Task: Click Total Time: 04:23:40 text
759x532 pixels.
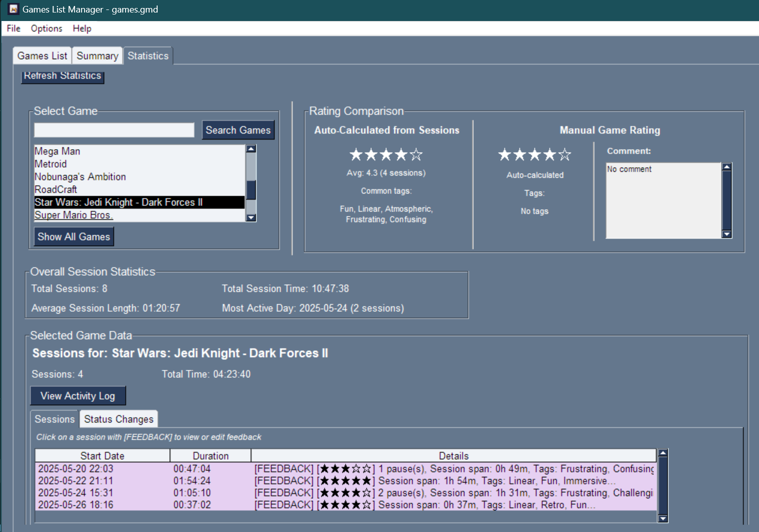Action: (206, 374)
